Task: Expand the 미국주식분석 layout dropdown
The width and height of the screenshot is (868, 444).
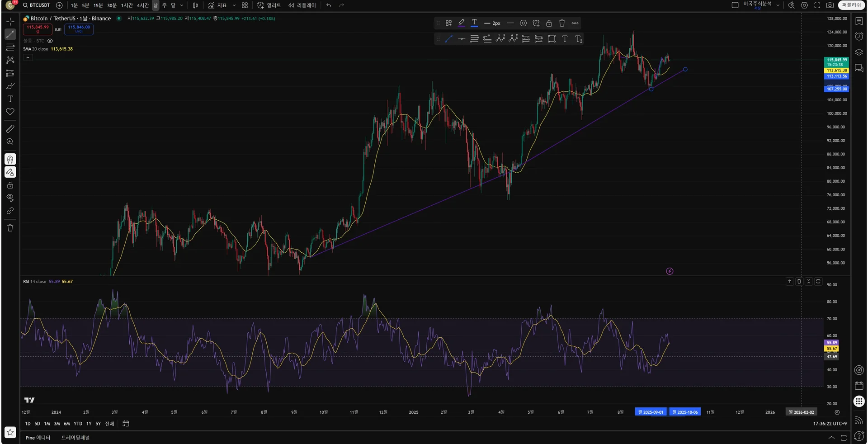Action: coord(778,5)
